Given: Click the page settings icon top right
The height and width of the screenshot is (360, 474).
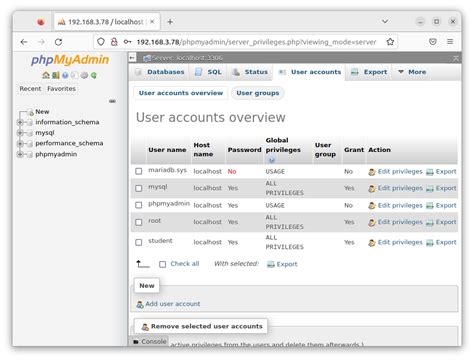Looking at the screenshot, I should click(x=456, y=58).
